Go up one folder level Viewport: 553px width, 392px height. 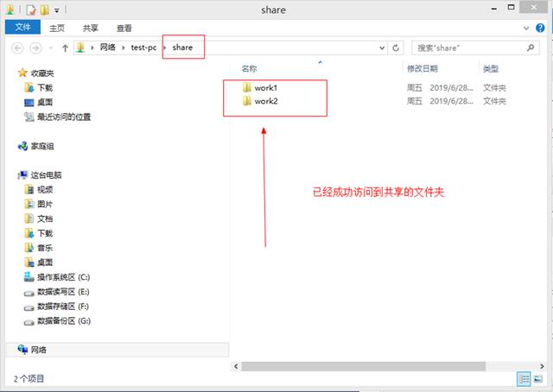pyautogui.click(x=65, y=48)
